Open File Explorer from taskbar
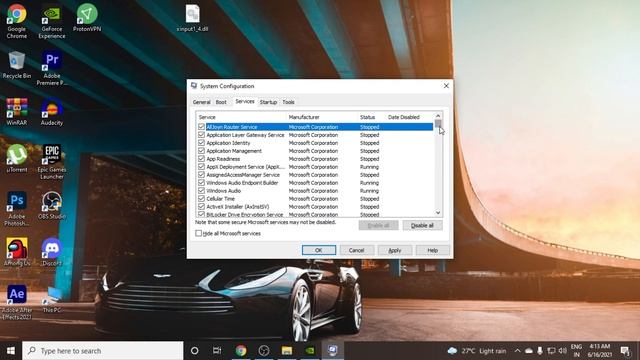 [287, 351]
